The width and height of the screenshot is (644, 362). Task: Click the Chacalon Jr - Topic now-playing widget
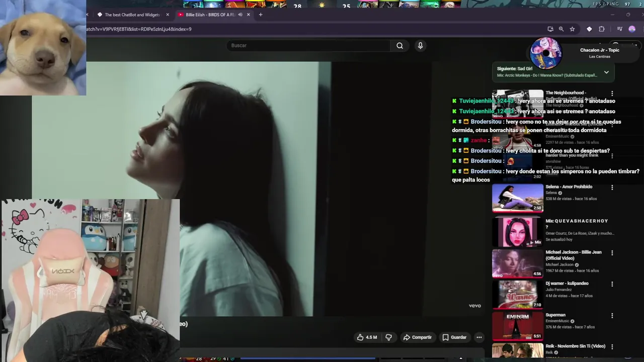coord(583,53)
